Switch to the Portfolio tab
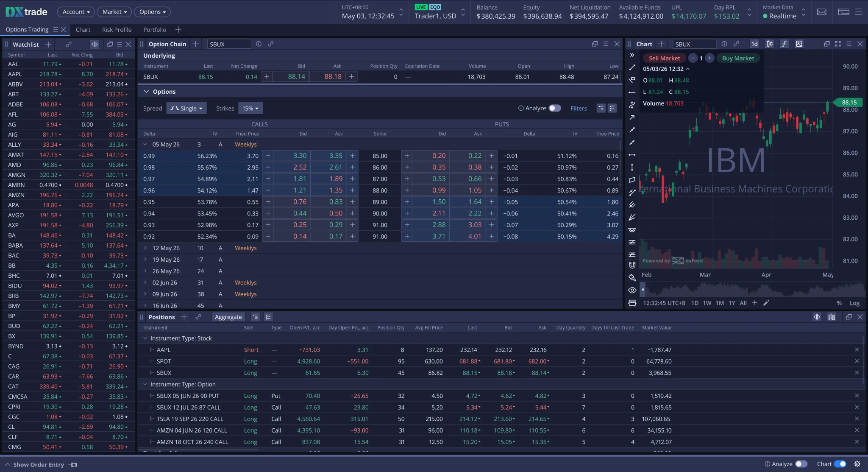868x472 pixels. (155, 30)
